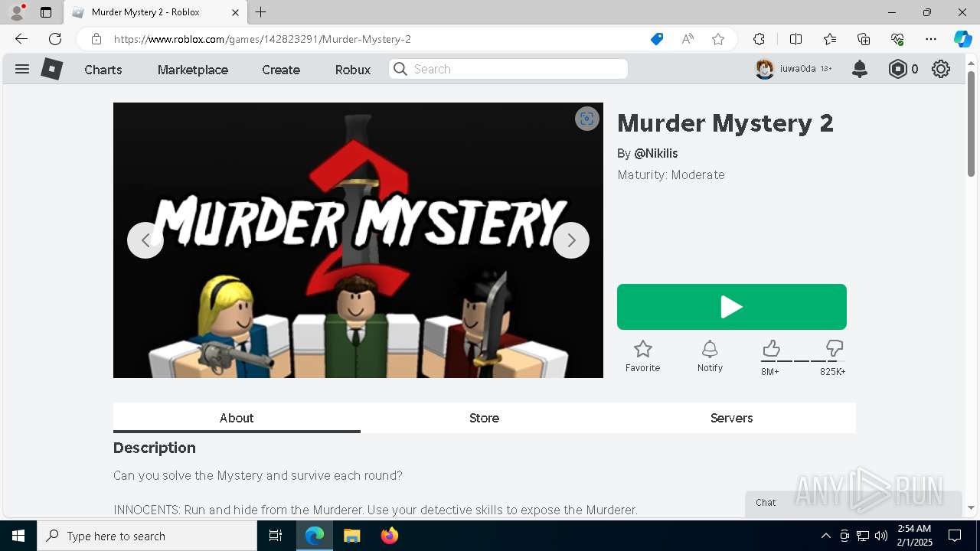Start the game with green play button
Screen dimensions: 980x551
pos(732,307)
